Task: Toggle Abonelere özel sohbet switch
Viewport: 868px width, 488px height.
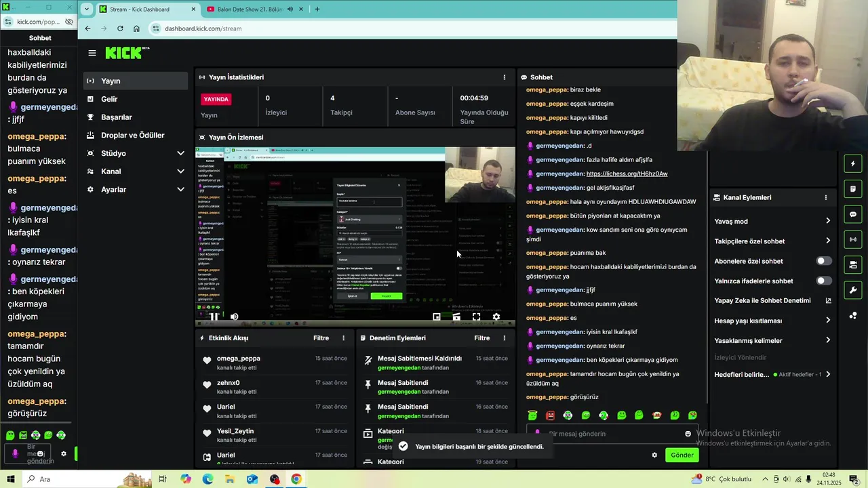Action: (823, 261)
